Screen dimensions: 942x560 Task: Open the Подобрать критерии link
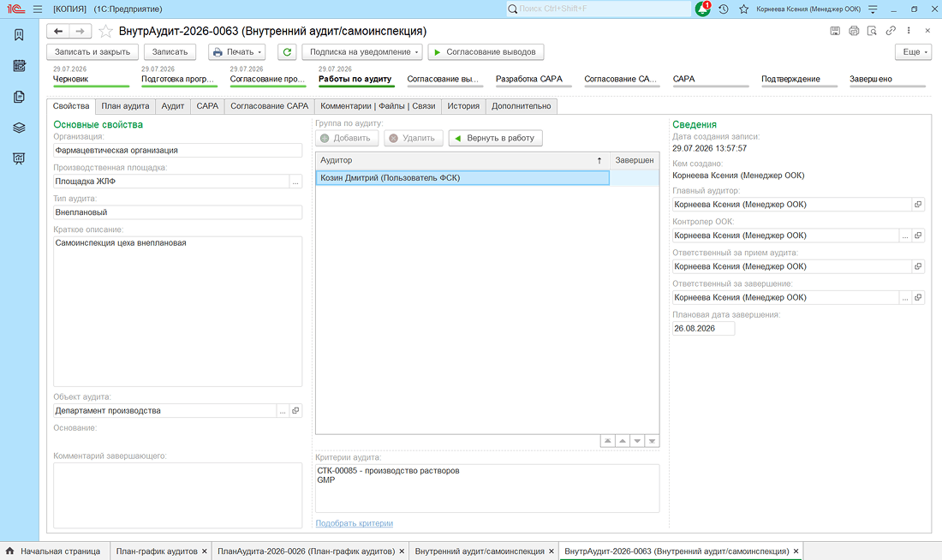pos(355,523)
